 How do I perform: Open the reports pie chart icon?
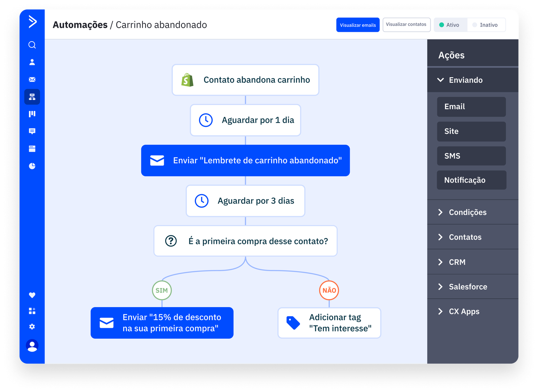point(32,166)
